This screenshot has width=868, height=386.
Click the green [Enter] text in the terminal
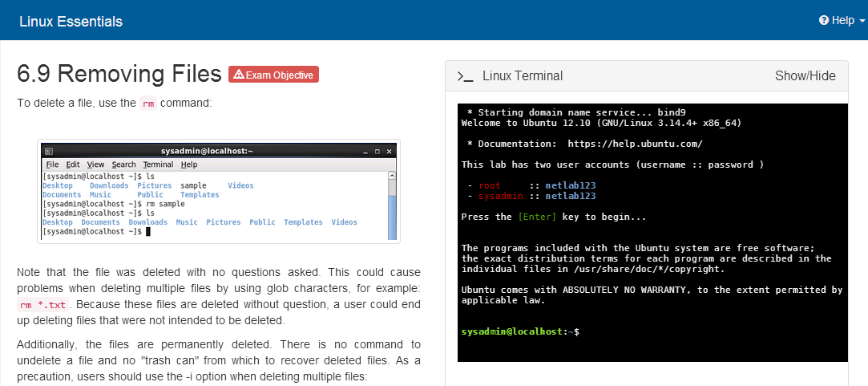tap(537, 217)
